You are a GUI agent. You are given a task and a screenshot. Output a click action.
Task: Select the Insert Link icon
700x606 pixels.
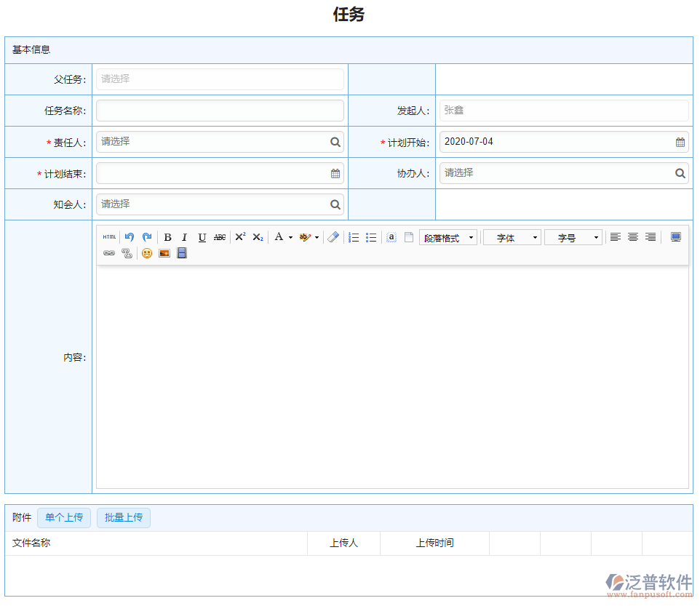[x=110, y=253]
